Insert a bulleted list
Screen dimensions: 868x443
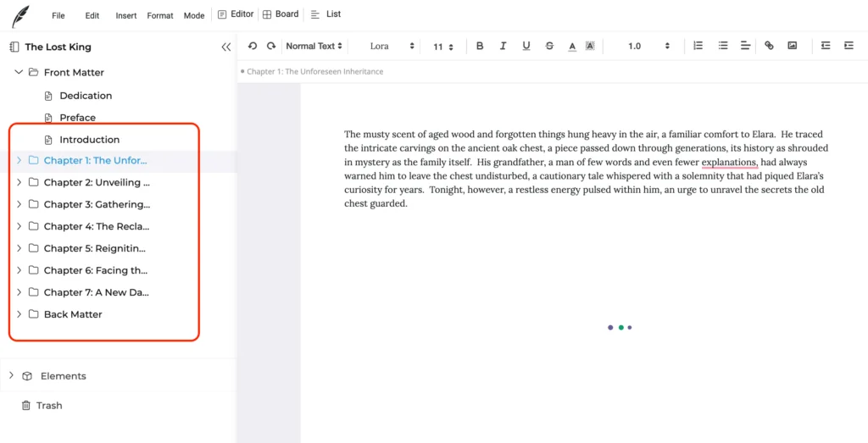click(722, 46)
